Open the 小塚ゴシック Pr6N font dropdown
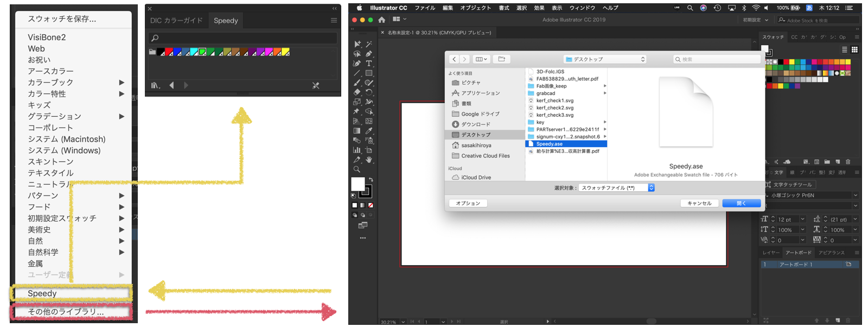 coord(855,195)
